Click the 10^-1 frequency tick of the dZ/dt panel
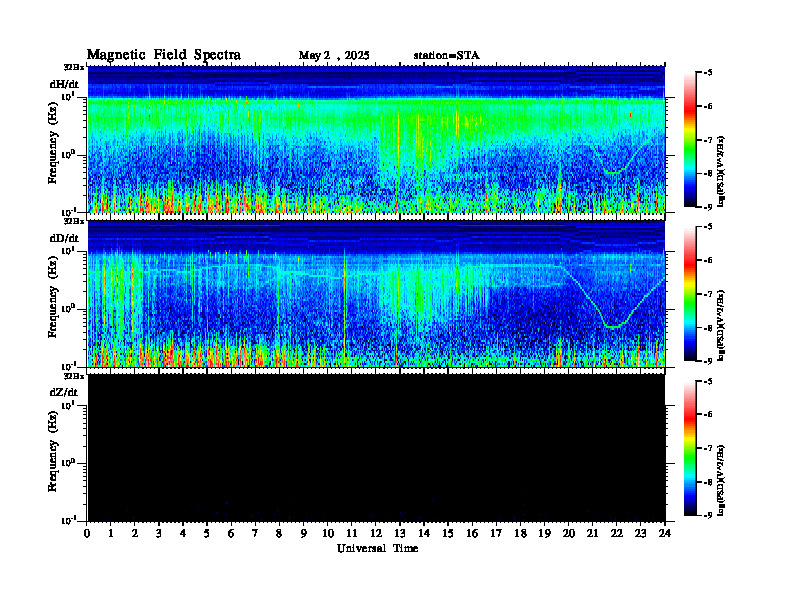Viewport: 792px width, 612px height. [68, 520]
